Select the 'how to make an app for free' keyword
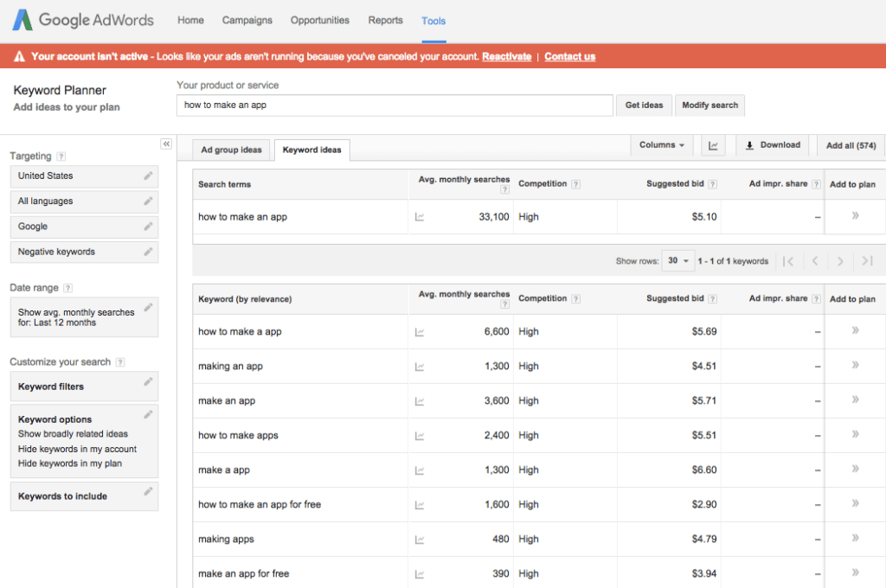Screen dimensions: 886x588 point(260,504)
